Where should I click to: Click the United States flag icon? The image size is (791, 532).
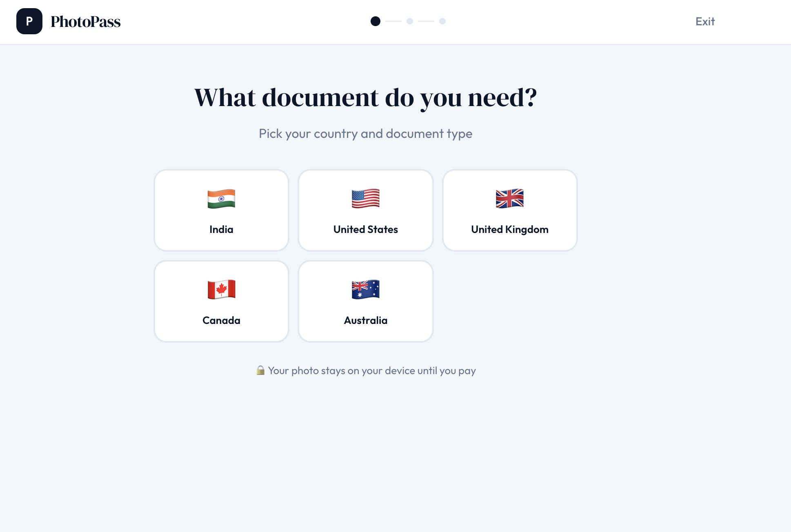365,199
